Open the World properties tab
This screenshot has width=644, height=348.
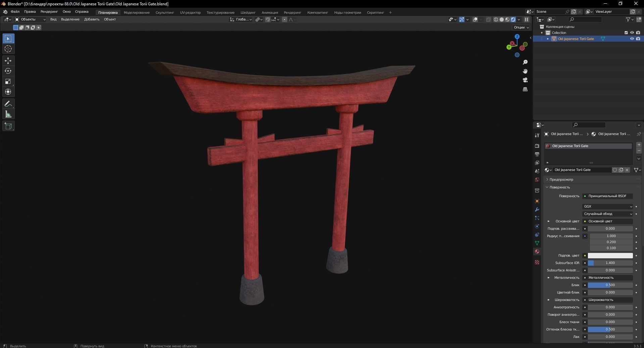click(x=537, y=179)
